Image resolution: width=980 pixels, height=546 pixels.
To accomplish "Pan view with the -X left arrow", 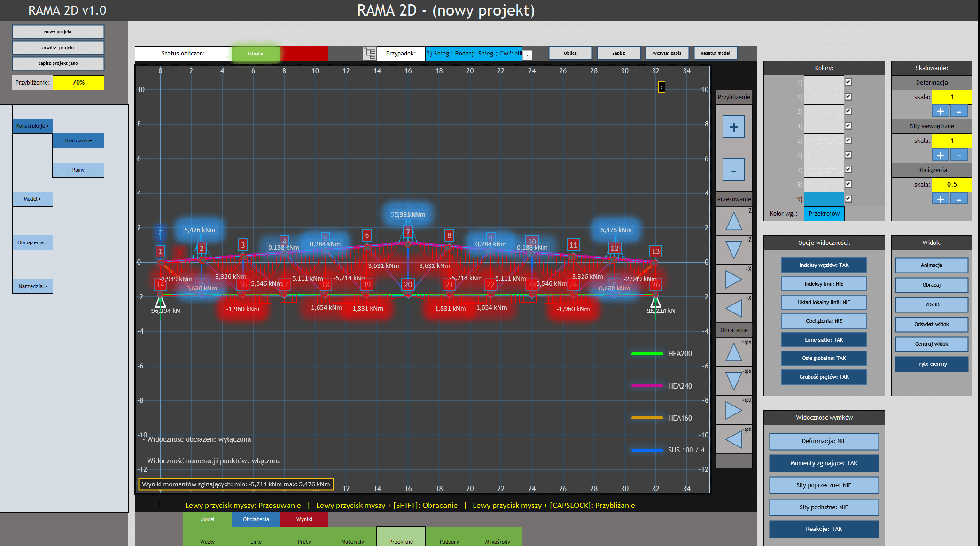I will [x=733, y=308].
